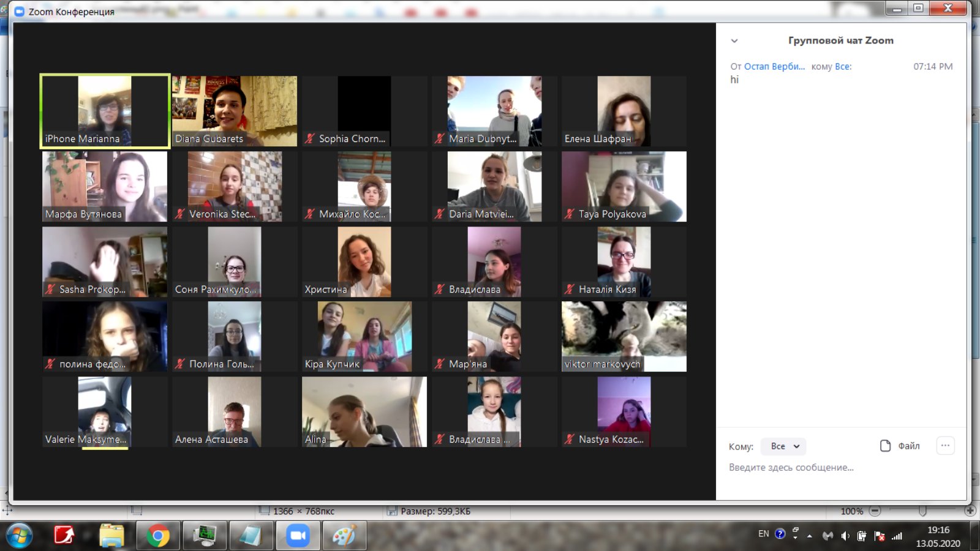980x551 pixels.
Task: Click the volume speaker icon in system tray
Action: [x=845, y=536]
